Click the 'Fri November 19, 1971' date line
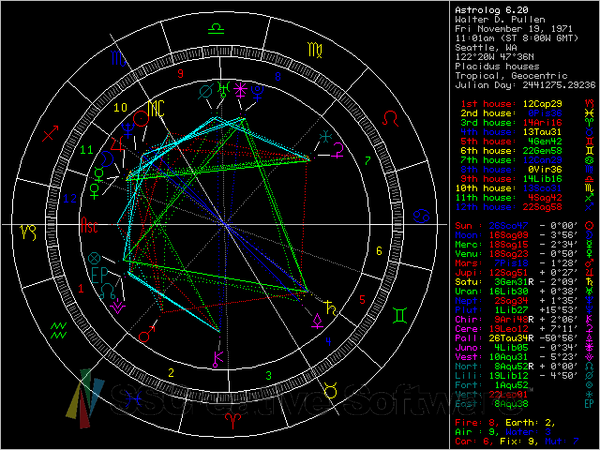Viewport: 600px width, 450px height. (x=514, y=29)
